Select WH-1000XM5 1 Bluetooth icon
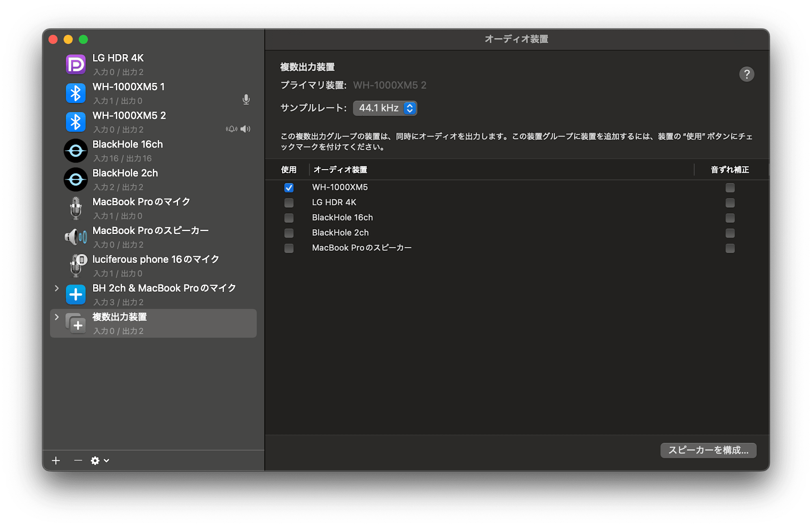Screen dimensions: 812x527 coord(76,93)
